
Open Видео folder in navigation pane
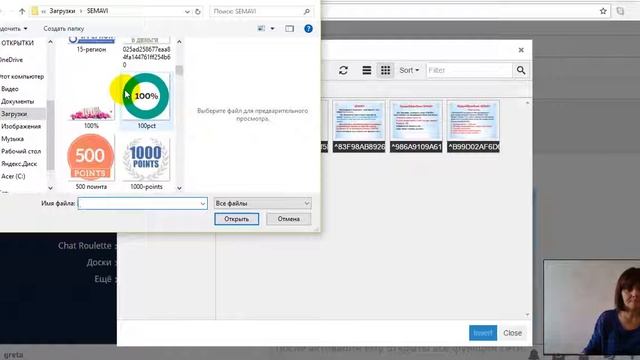[10, 89]
